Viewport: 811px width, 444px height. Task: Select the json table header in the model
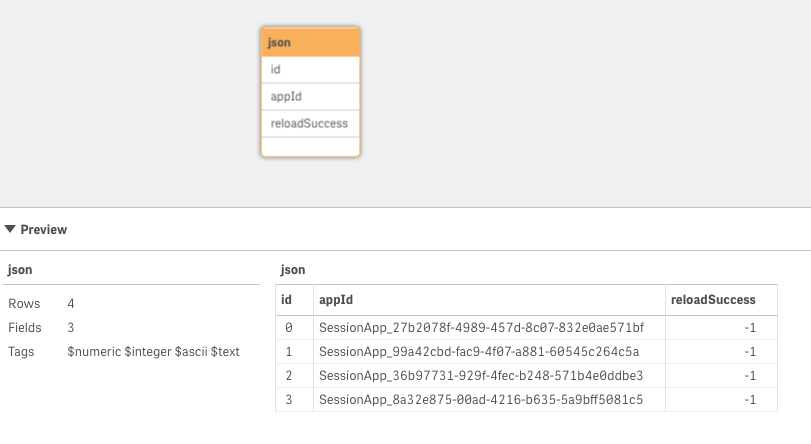[x=310, y=42]
